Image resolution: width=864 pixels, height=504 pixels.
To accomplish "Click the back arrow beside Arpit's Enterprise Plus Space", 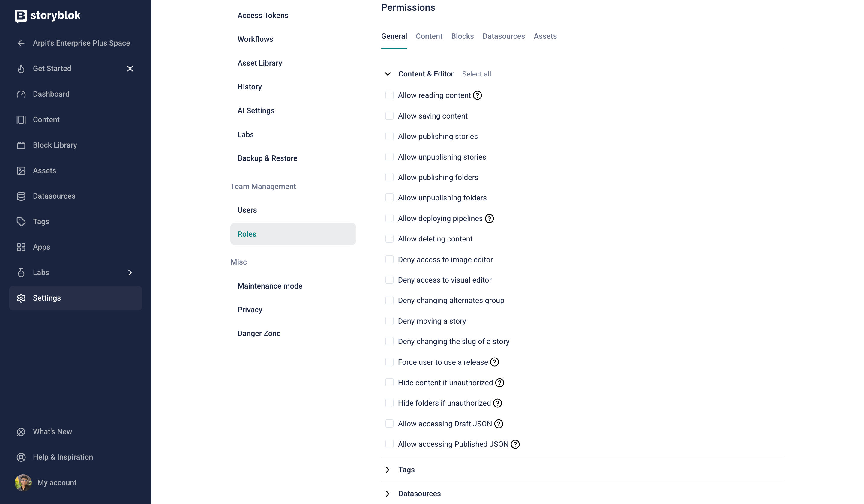I will [21, 43].
